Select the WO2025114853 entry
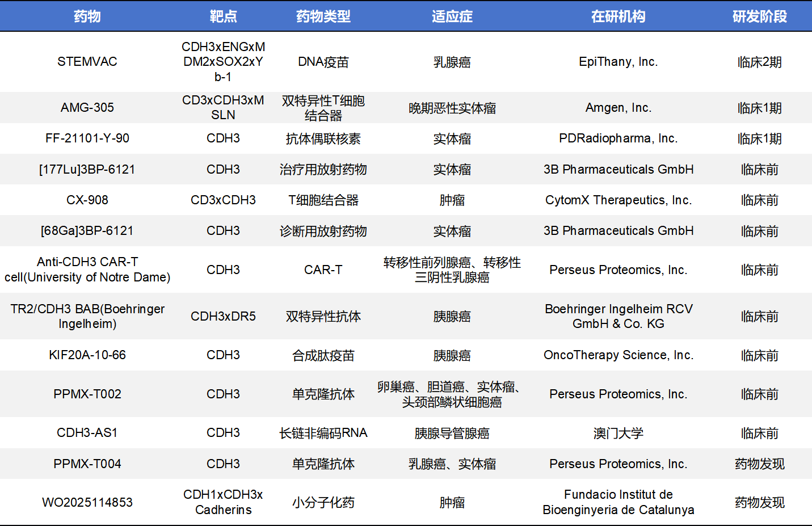812x526 pixels. (87, 503)
